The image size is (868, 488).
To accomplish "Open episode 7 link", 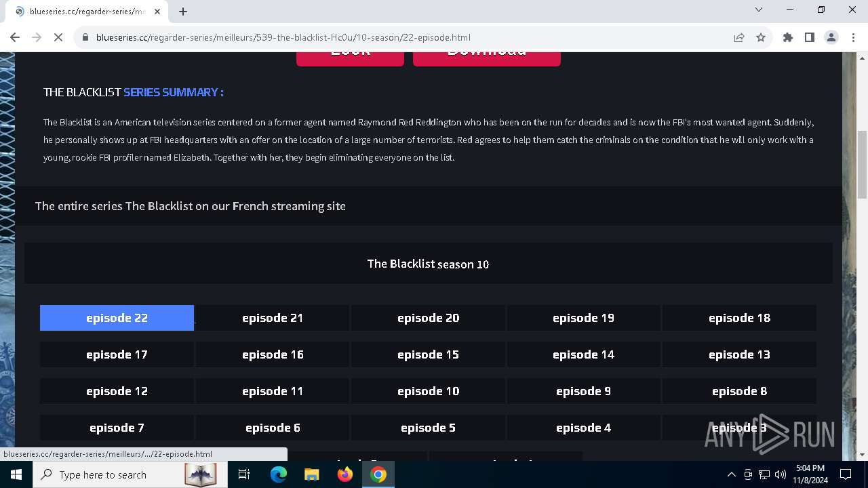I will pos(117,428).
